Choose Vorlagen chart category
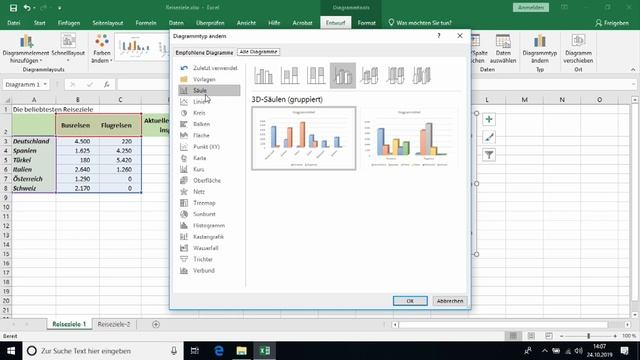Image resolution: width=640 pixels, height=360 pixels. tap(209, 79)
